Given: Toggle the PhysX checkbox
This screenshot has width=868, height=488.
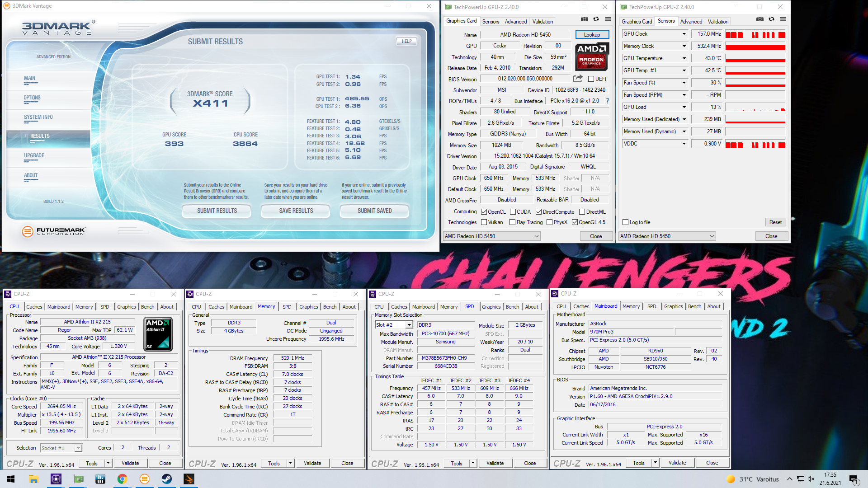Looking at the screenshot, I should coord(549,222).
